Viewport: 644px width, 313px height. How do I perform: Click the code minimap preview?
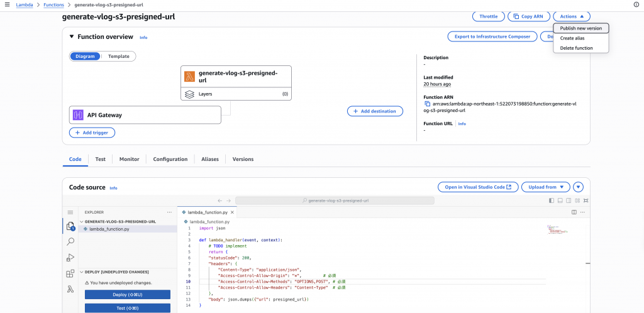556,229
